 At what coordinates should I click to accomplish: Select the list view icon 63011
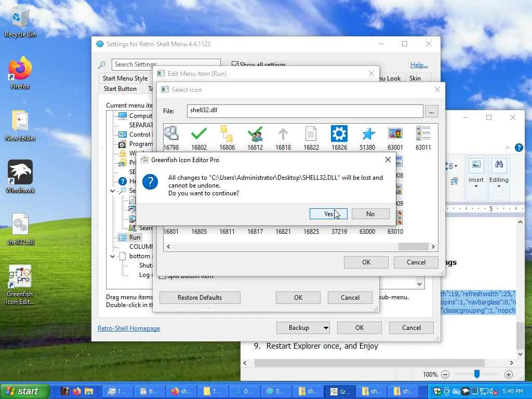click(x=423, y=138)
